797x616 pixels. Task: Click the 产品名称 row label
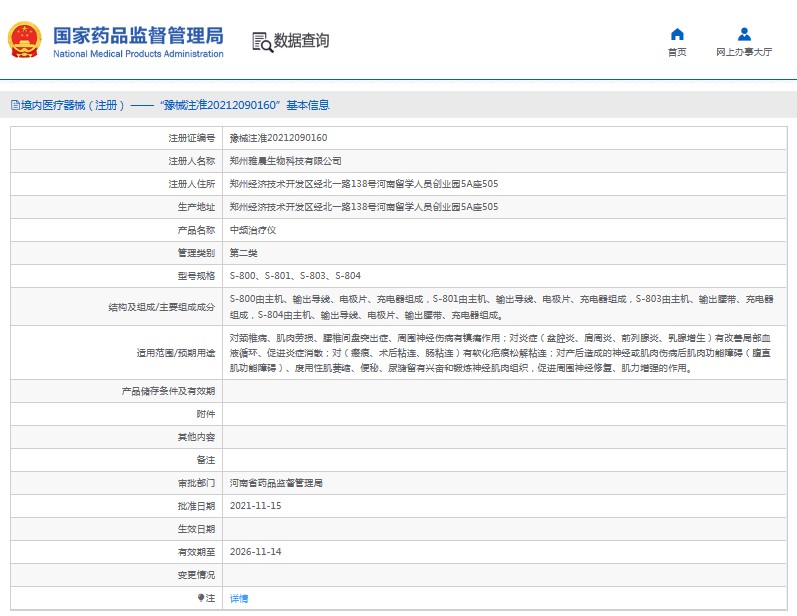196,230
